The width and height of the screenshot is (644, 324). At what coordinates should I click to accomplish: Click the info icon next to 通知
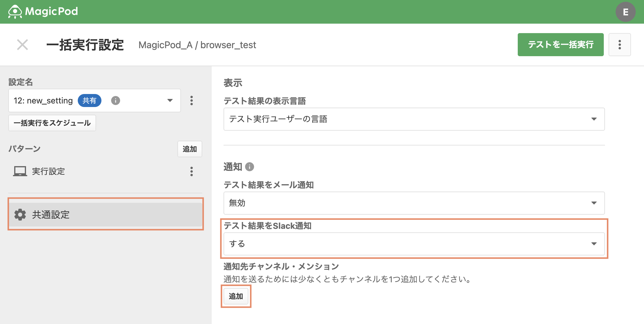(x=250, y=167)
